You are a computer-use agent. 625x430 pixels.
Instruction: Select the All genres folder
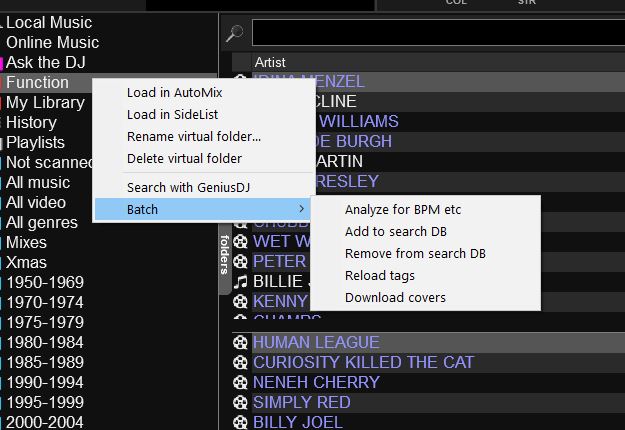(41, 222)
